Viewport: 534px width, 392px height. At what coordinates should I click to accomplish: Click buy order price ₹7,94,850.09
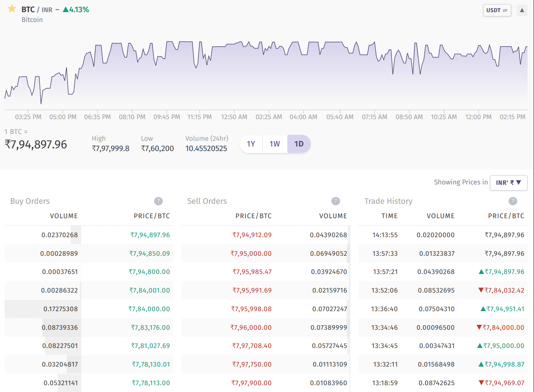tap(150, 253)
